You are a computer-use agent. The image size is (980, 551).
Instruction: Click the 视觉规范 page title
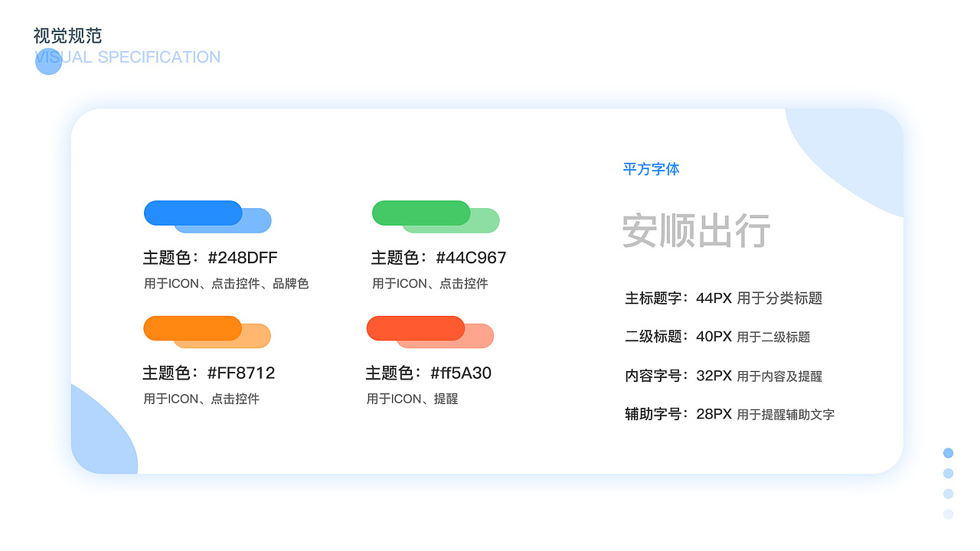tap(69, 35)
